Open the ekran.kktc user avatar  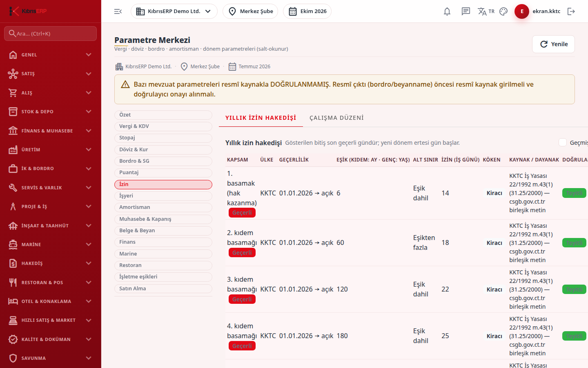coord(522,11)
